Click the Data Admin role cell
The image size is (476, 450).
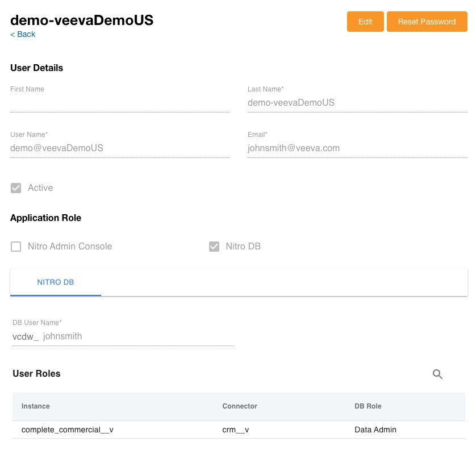[375, 430]
